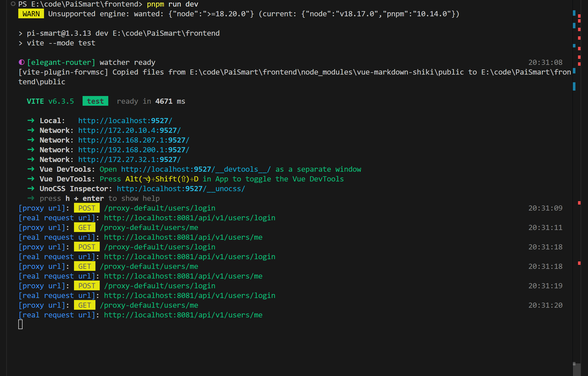Viewport: 588px width, 376px height.
Task: Click the green test mode badge
Action: (x=95, y=101)
